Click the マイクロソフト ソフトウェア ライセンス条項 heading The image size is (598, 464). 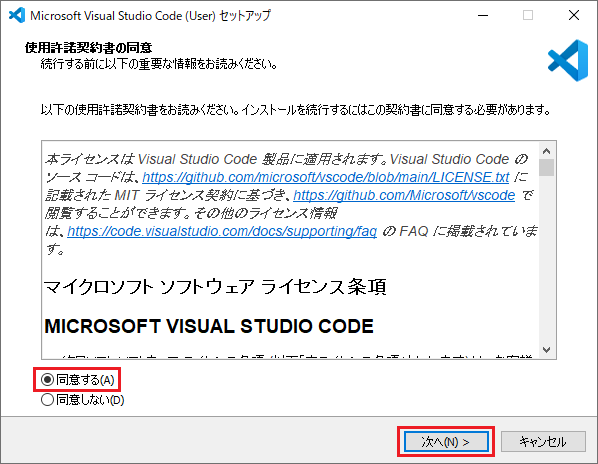tap(215, 287)
